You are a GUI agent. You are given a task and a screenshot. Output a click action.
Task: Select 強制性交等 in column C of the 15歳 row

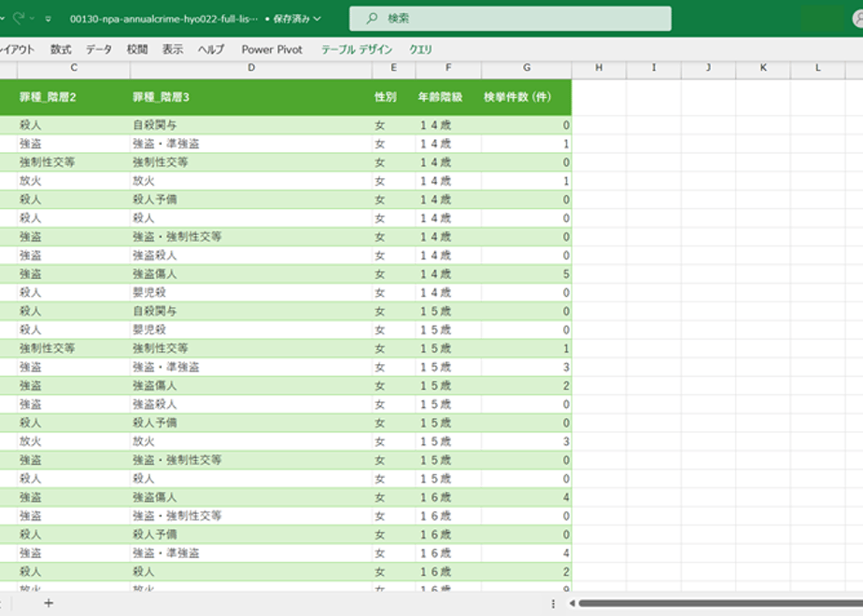(x=74, y=349)
